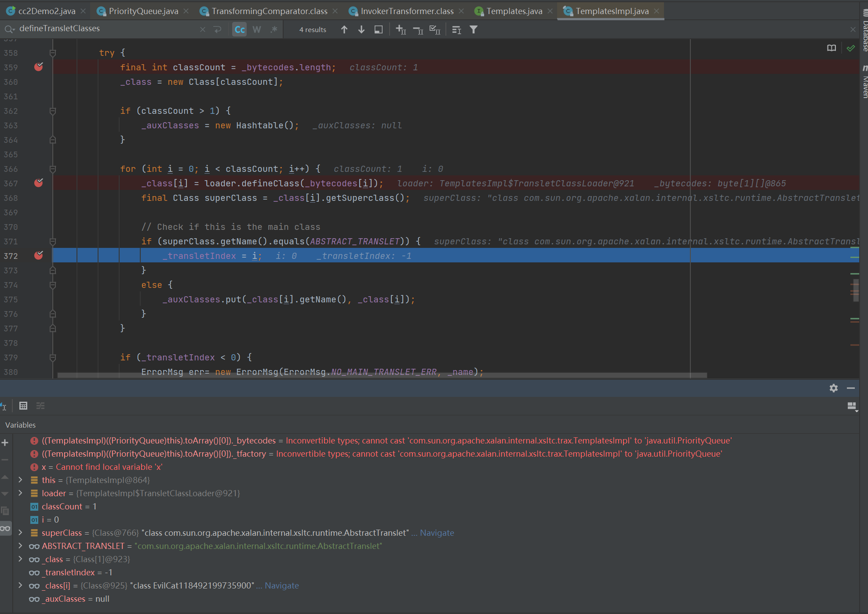Open debugger settings gear icon
The width and height of the screenshot is (868, 614).
tap(833, 388)
